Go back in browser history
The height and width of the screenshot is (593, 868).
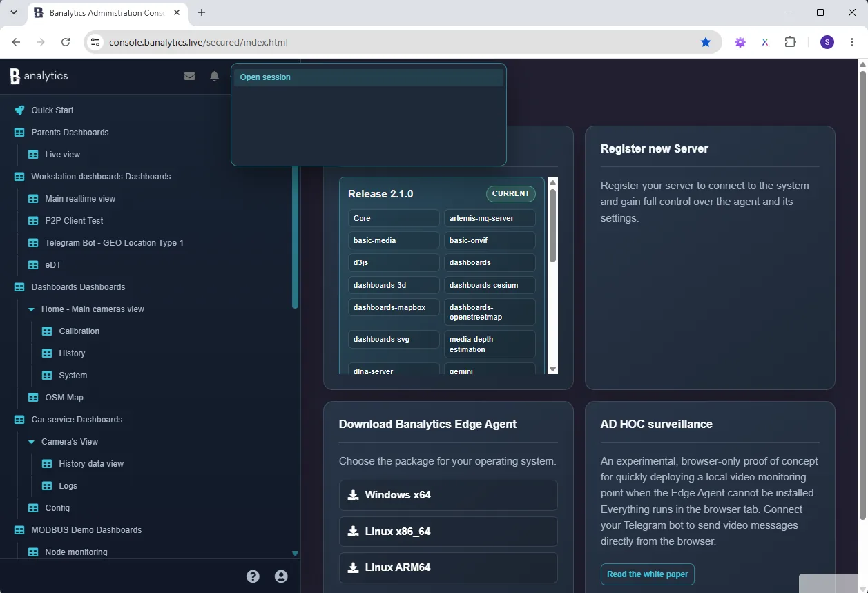tap(16, 42)
